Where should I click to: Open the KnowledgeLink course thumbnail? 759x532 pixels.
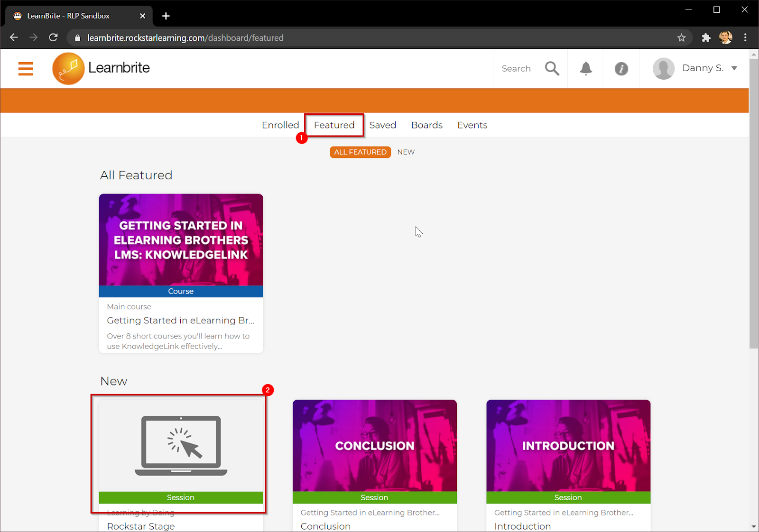[181, 239]
